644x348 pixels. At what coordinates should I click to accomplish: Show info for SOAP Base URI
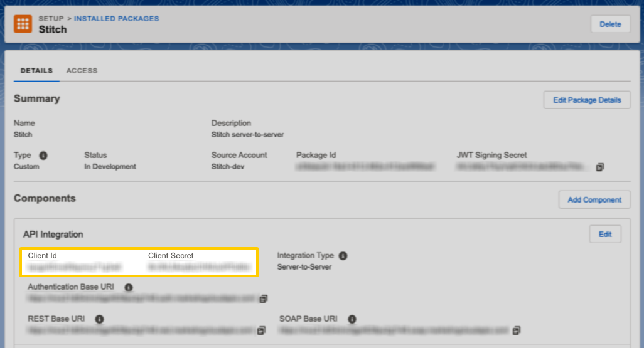tap(352, 319)
